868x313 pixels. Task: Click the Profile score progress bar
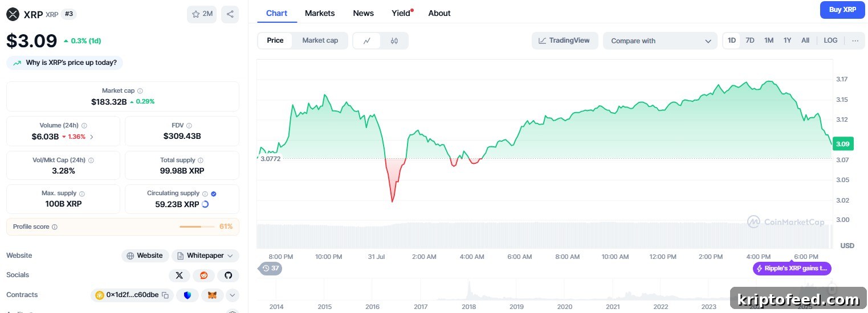coord(197,227)
